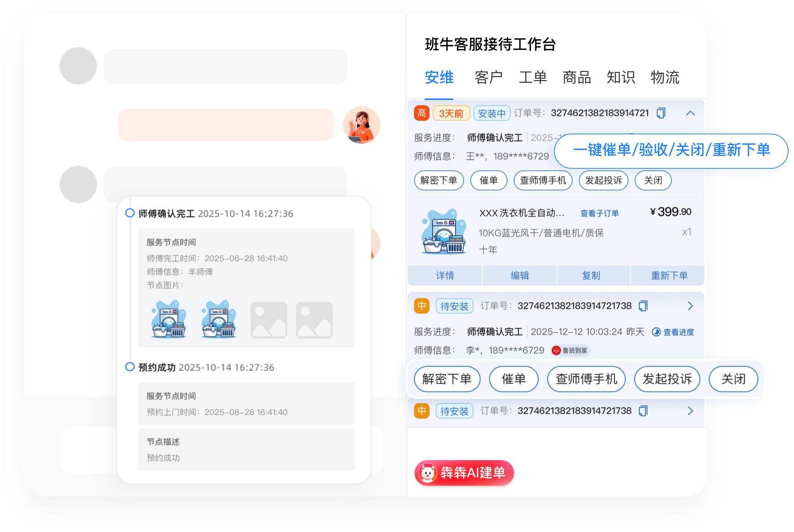Switch to the 安维 tab

coord(439,77)
